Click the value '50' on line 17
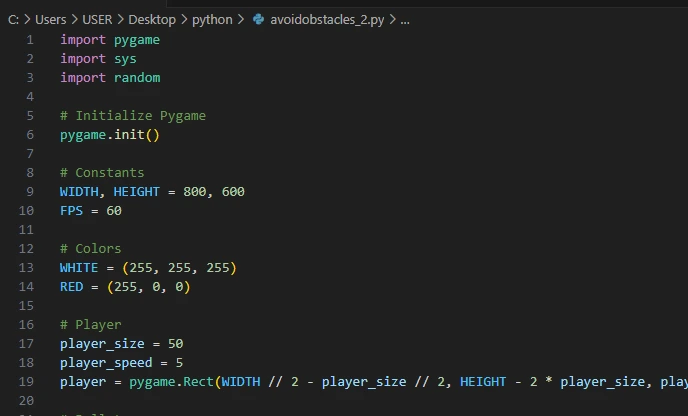Viewport: 688px width, 416px height. (176, 344)
